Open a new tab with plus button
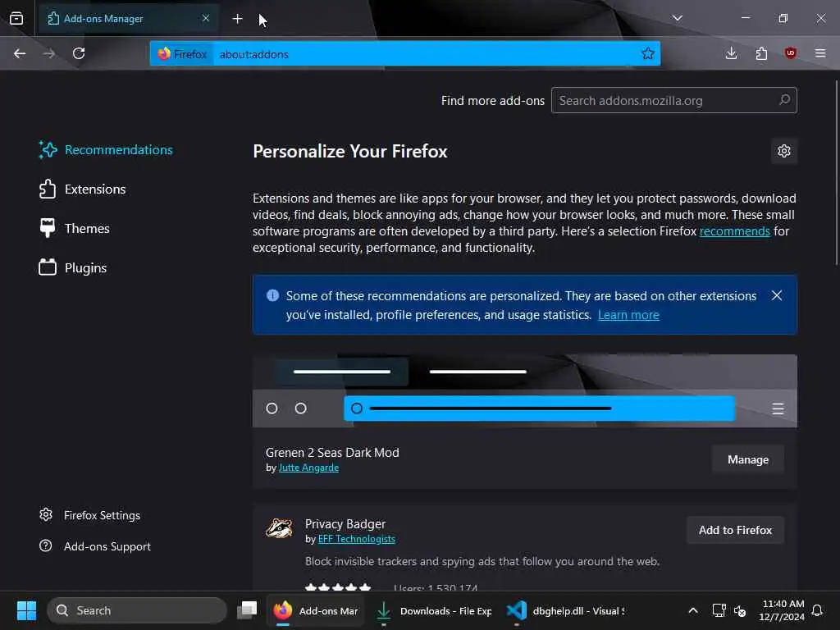This screenshot has height=630, width=840. [237, 19]
